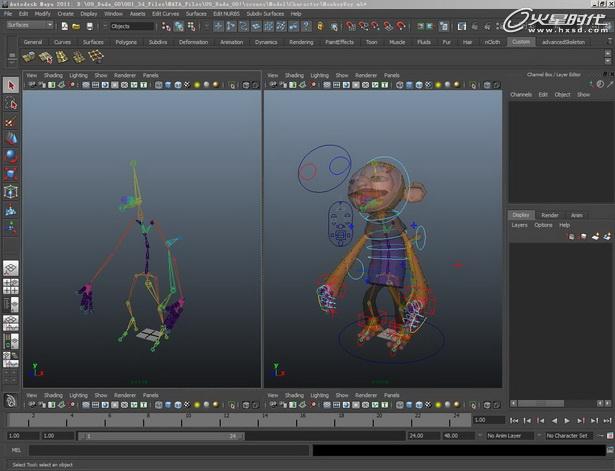Click the range slider bar
615x471 pixels.
(161, 436)
